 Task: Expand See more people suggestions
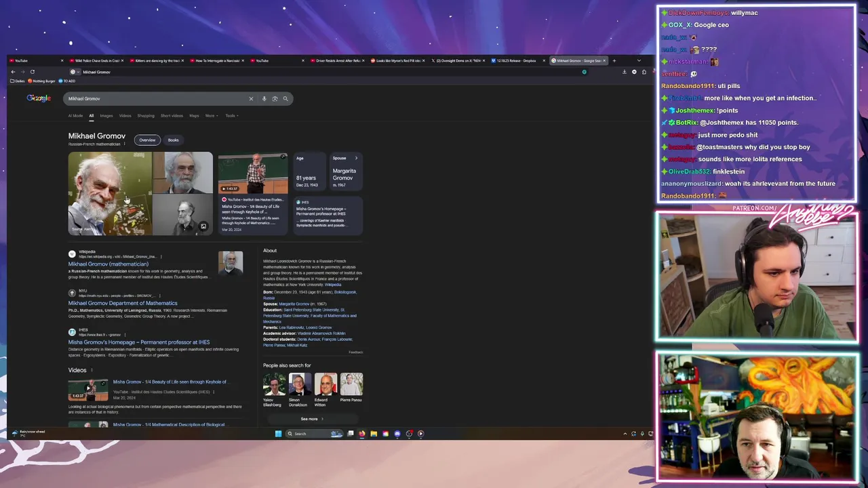tap(313, 419)
